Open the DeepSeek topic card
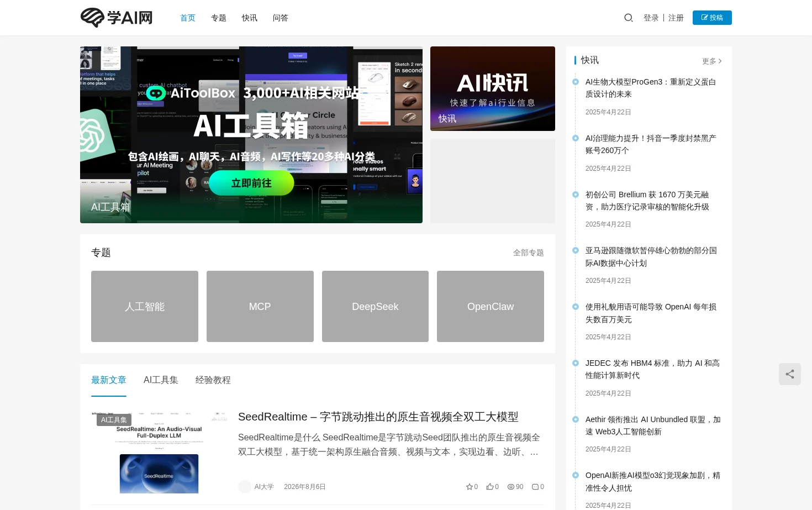 point(375,306)
